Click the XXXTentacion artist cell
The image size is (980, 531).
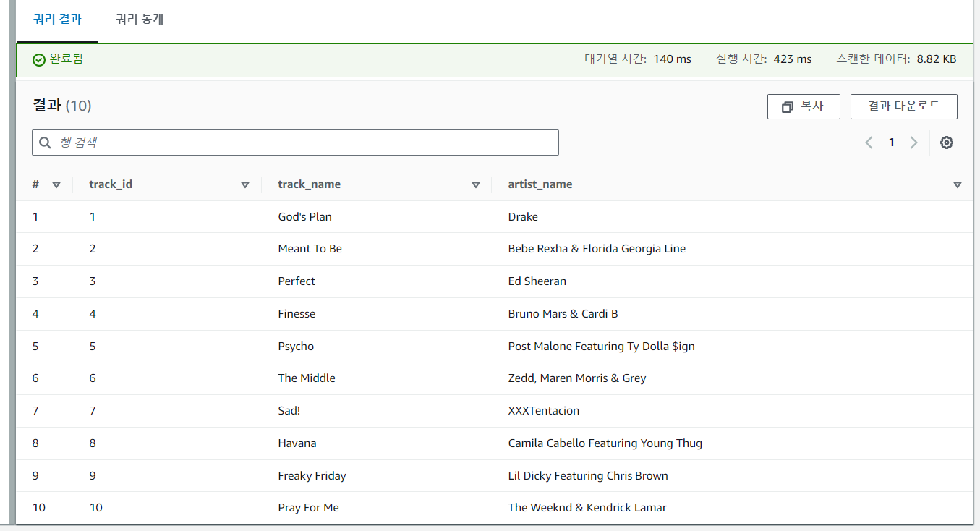(x=544, y=411)
